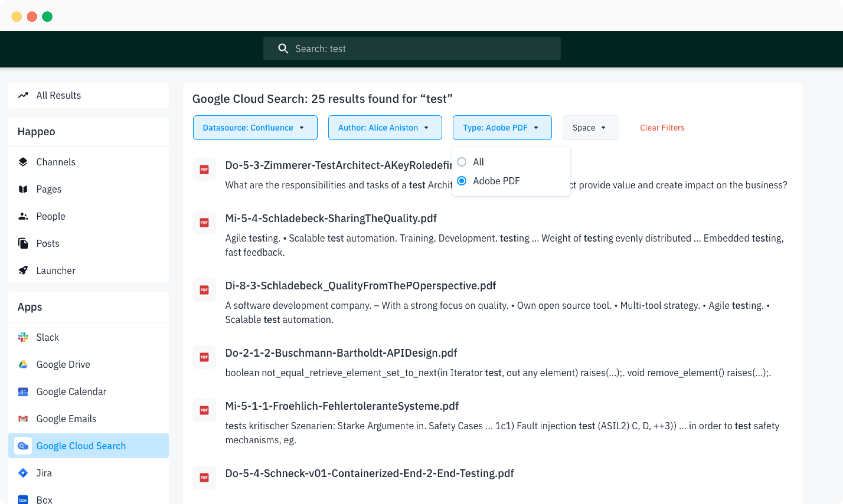Show Google Drive search results

88,364
